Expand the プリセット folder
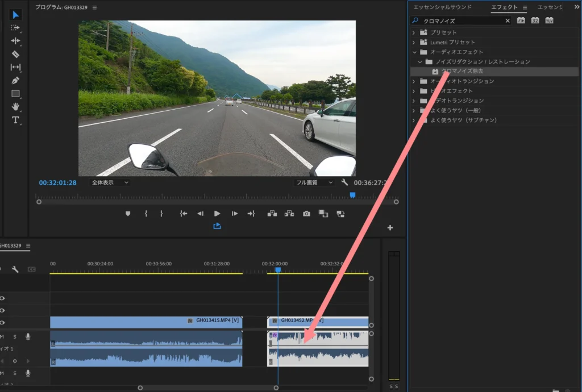Screen dimensions: 582x392 pos(414,32)
